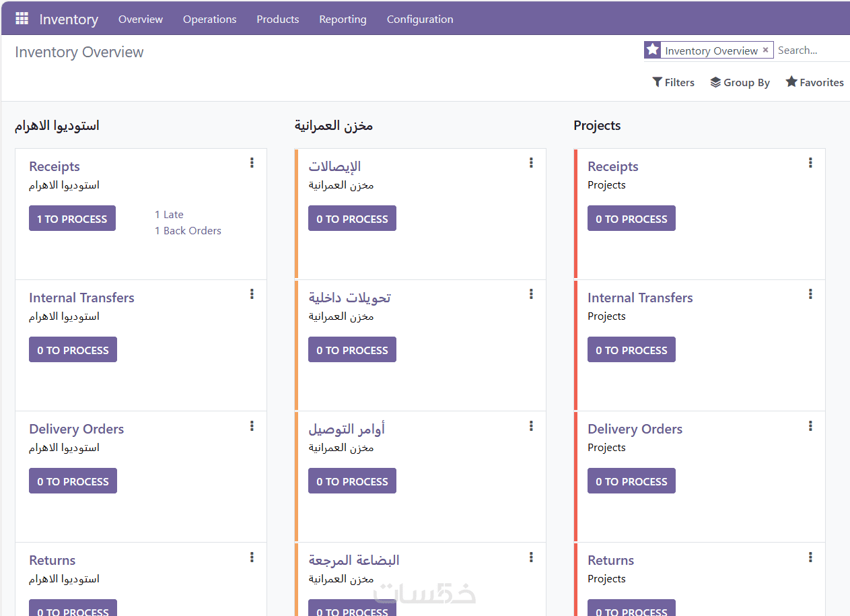
Task: Open kebab menu on تحويلات داخلية card
Action: tap(531, 294)
